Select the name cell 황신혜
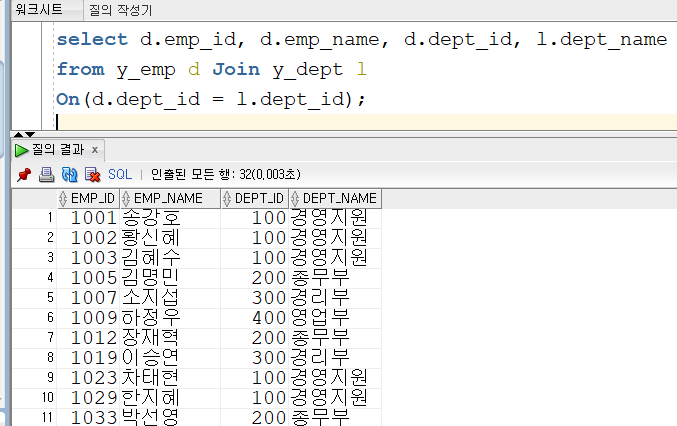Screen dimensions: 677x426 [170, 238]
